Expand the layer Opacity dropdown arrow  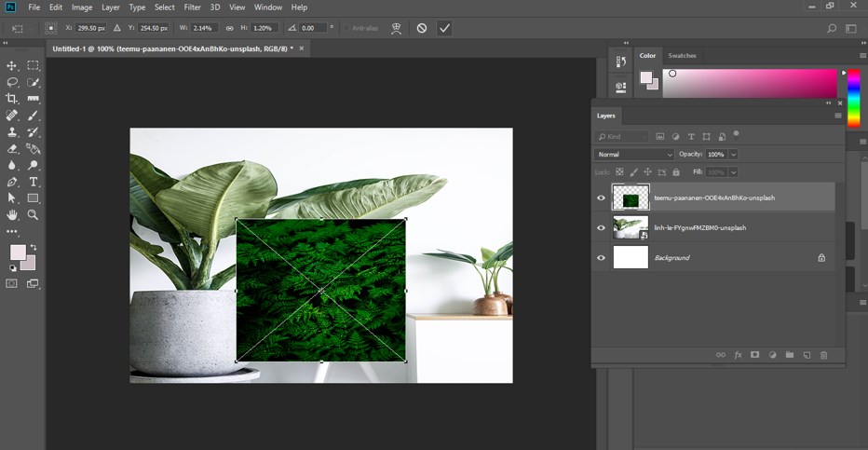[x=734, y=154]
